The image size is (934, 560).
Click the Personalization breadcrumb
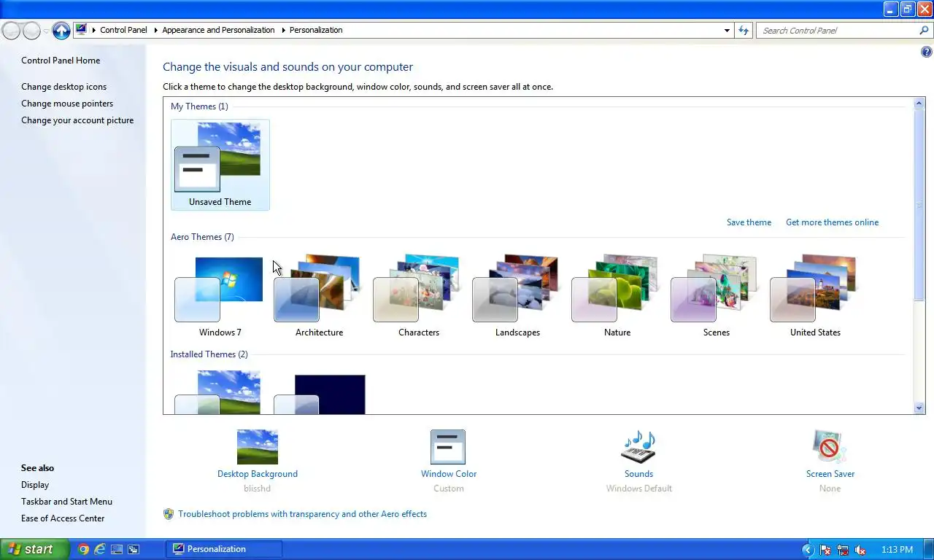pos(316,30)
